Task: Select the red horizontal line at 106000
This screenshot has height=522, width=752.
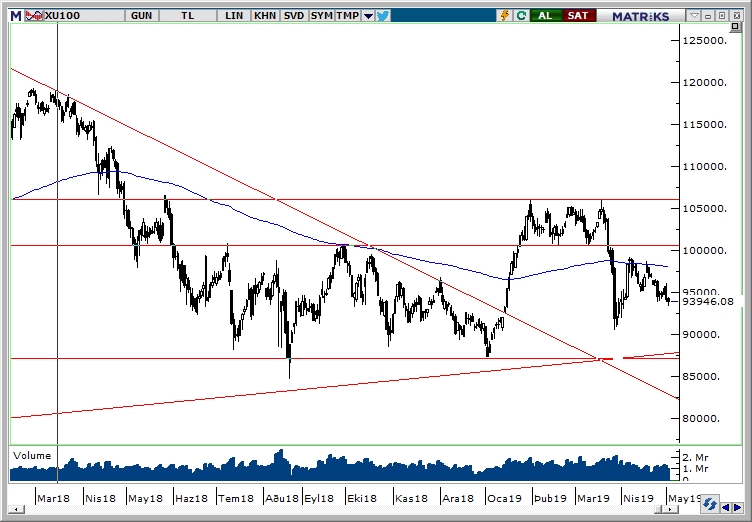Action: coord(345,199)
